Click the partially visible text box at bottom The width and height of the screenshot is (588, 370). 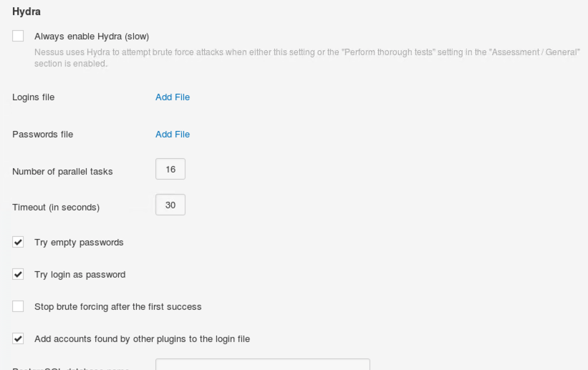click(262, 364)
